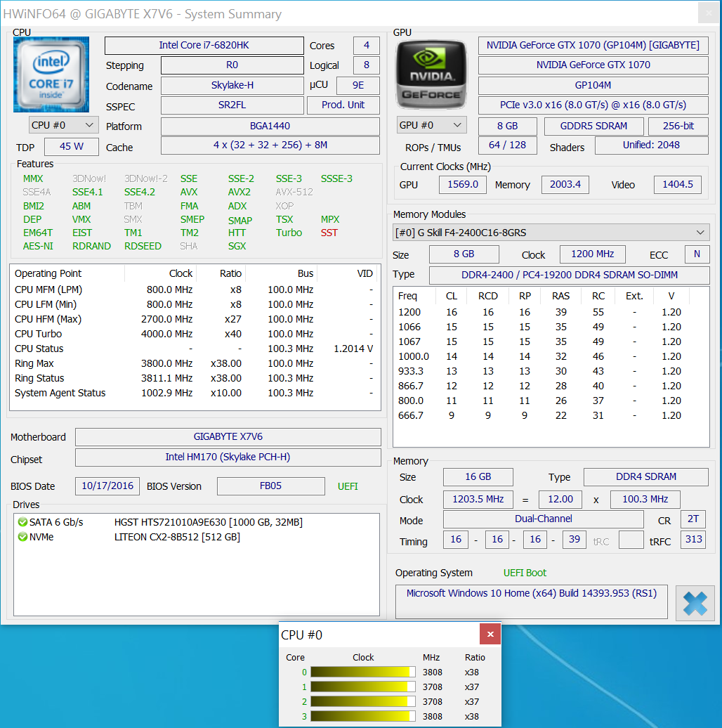The image size is (722, 728).
Task: Select the CPU HFM (Max) row
Action: point(194,320)
